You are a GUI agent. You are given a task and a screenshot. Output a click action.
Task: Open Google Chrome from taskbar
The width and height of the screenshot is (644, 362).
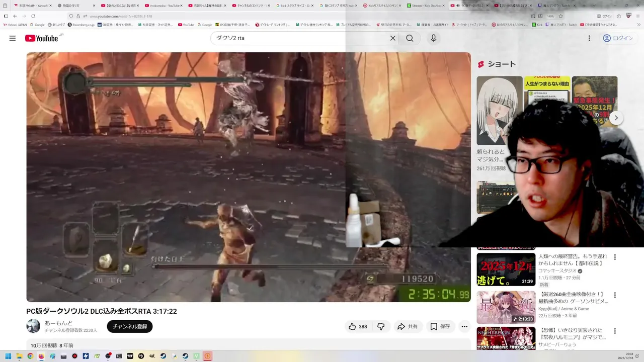pos(30,356)
